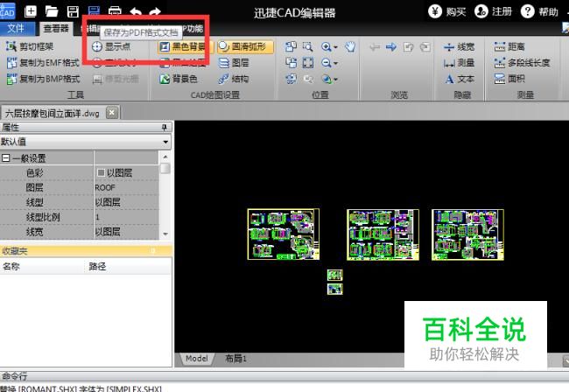Switch to the 布局1 layout tab
The image size is (569, 392).
(235, 359)
